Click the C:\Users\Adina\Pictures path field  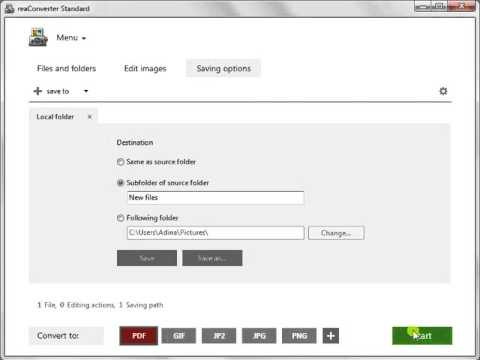click(215, 233)
